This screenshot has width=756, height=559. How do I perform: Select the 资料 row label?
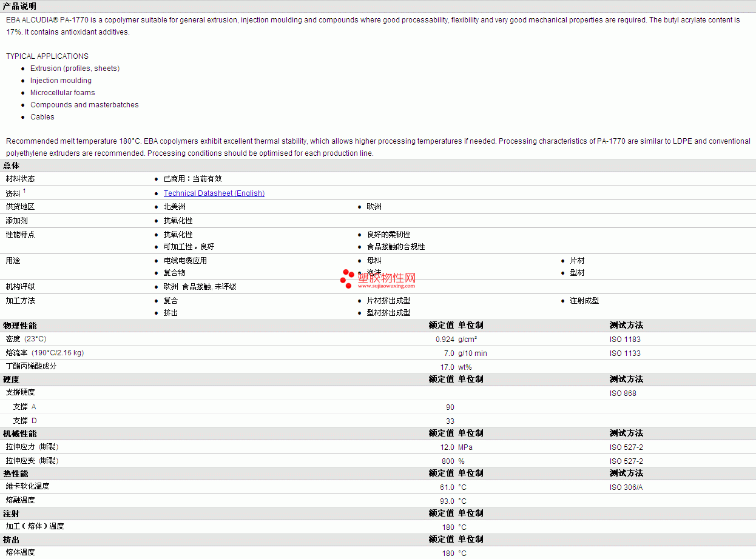[x=13, y=193]
